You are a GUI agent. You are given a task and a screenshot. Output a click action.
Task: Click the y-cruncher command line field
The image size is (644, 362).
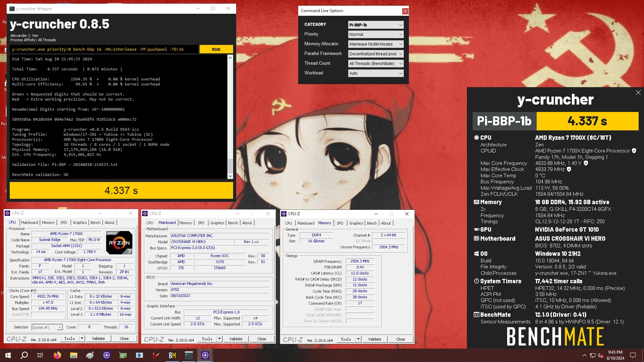click(104, 49)
